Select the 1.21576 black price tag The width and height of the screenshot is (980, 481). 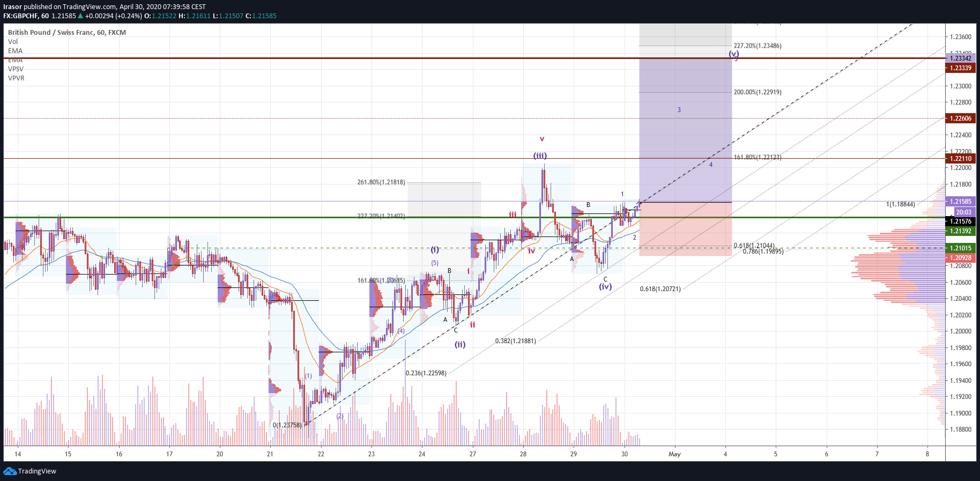[960, 221]
